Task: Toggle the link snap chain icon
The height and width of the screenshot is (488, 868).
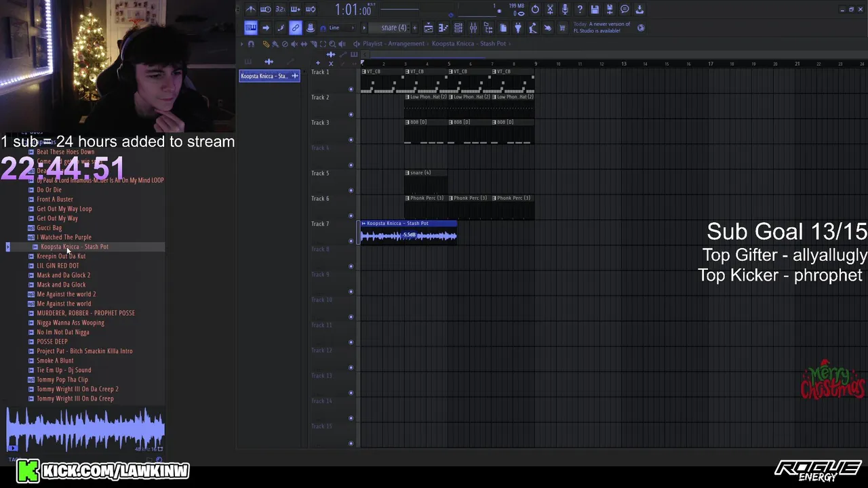Action: tap(296, 28)
